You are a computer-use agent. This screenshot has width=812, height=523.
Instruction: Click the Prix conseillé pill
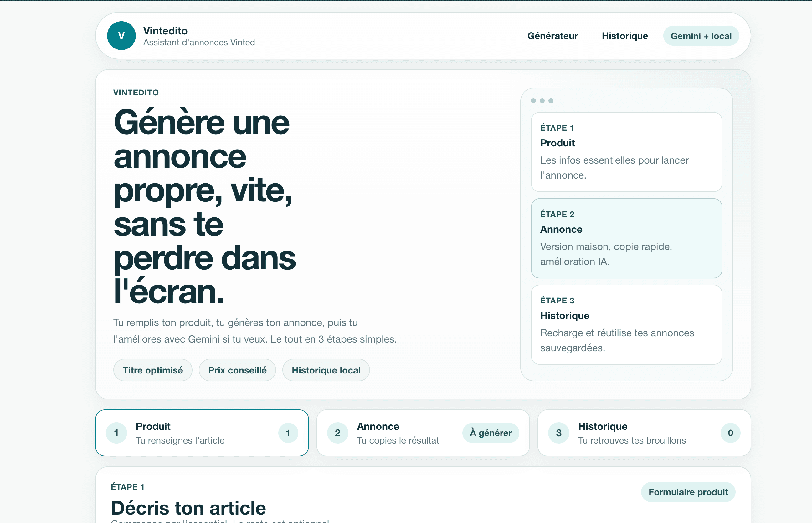coord(237,370)
